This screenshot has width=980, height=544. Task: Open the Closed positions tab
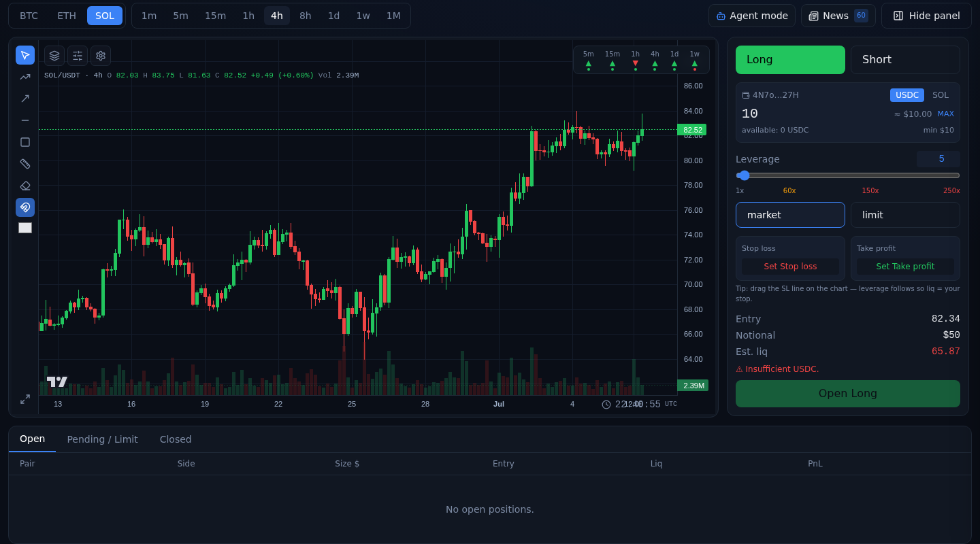[x=176, y=439]
